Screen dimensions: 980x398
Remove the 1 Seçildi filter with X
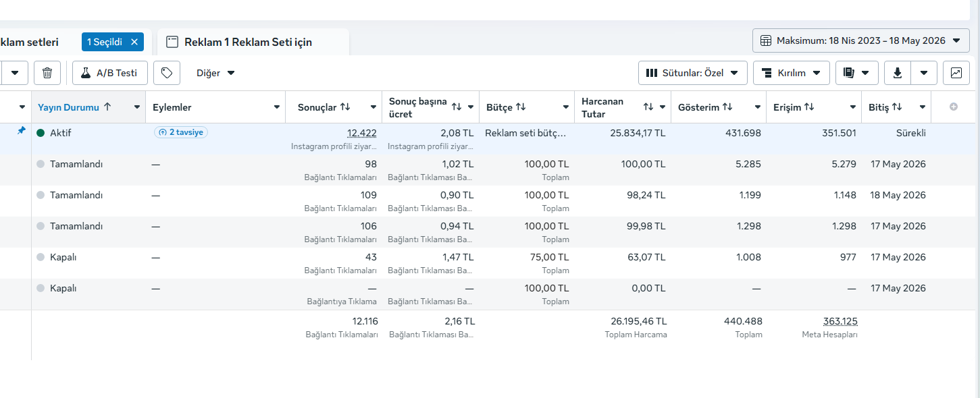point(134,42)
